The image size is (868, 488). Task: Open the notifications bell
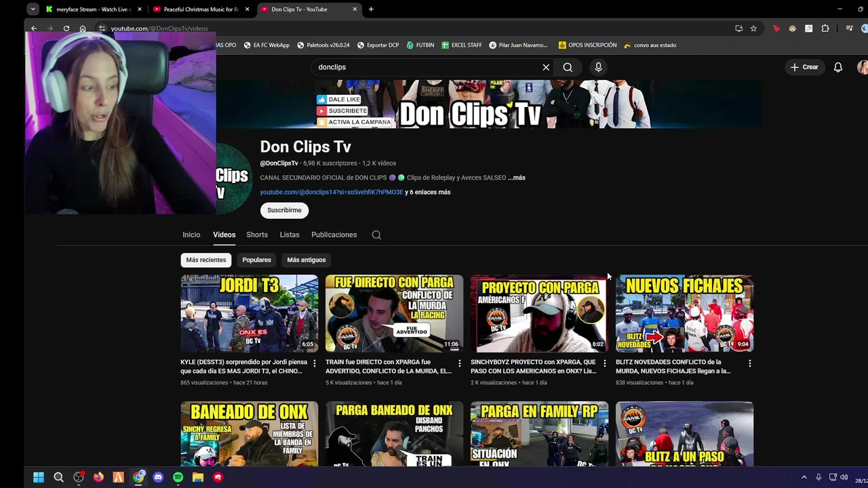[x=838, y=67]
